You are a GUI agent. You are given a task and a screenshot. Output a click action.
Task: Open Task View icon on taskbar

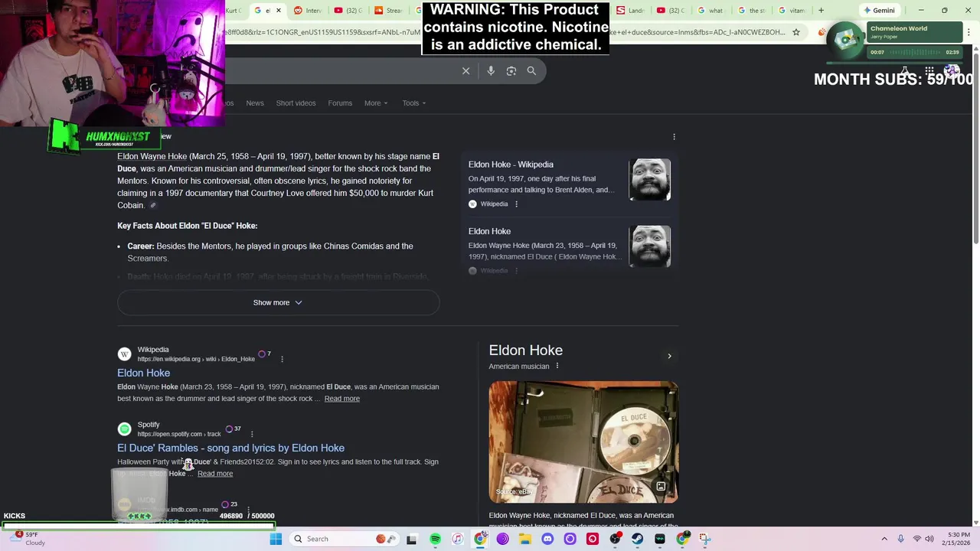[x=412, y=539]
